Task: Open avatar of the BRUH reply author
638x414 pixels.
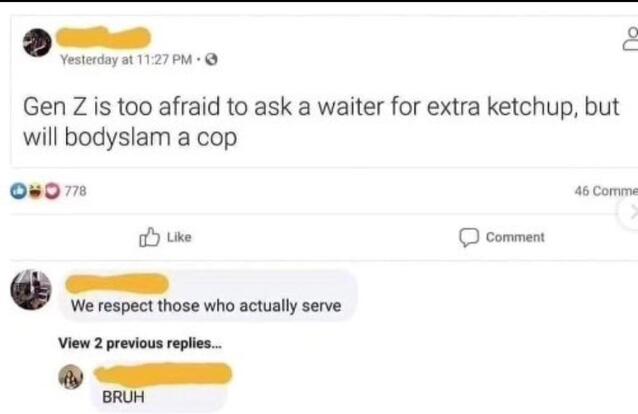Action: tap(71, 377)
